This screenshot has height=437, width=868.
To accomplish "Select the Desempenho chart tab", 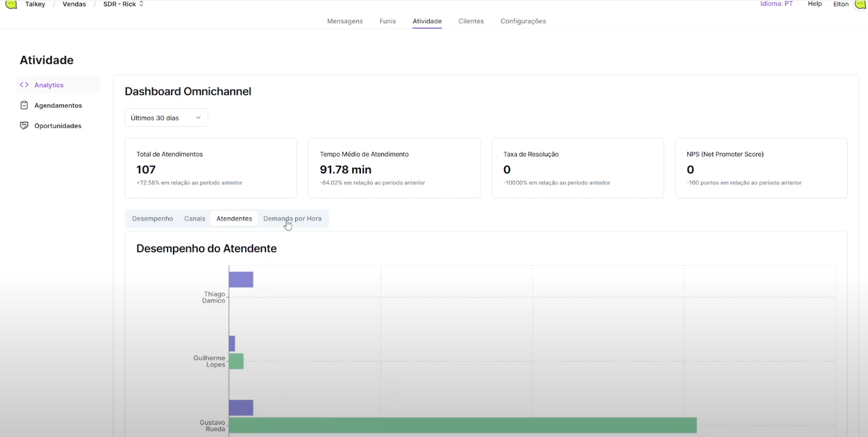I will click(153, 219).
